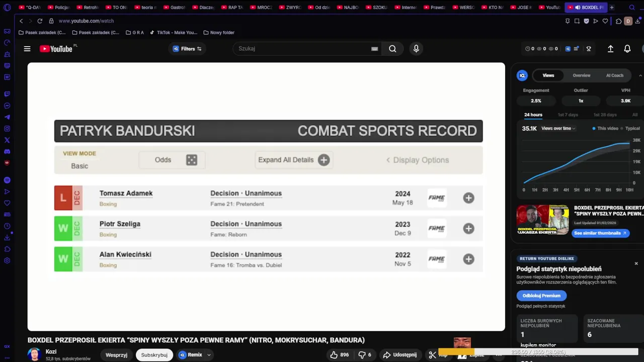This screenshot has width=644, height=362.
Task: Open Telegram in the Opera sidebar
Action: click(x=7, y=117)
